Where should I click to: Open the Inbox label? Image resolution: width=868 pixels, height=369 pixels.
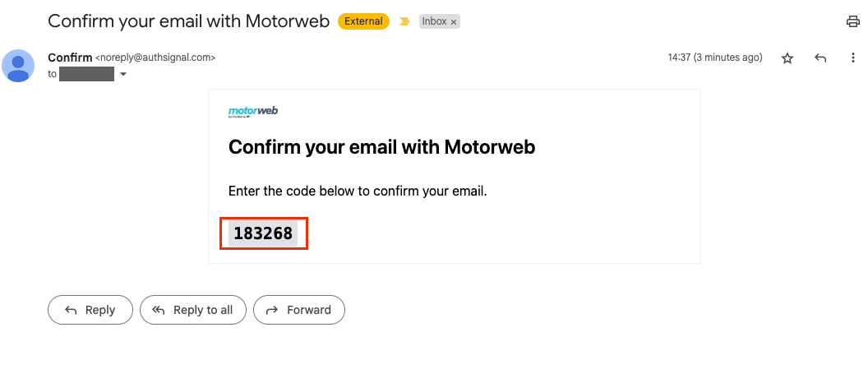[x=434, y=22]
